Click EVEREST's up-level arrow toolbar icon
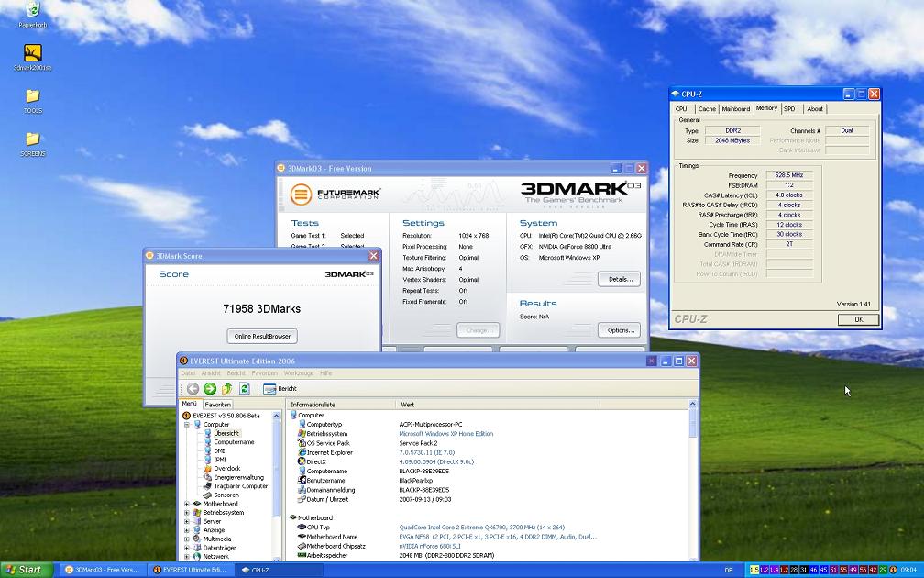 tap(227, 389)
